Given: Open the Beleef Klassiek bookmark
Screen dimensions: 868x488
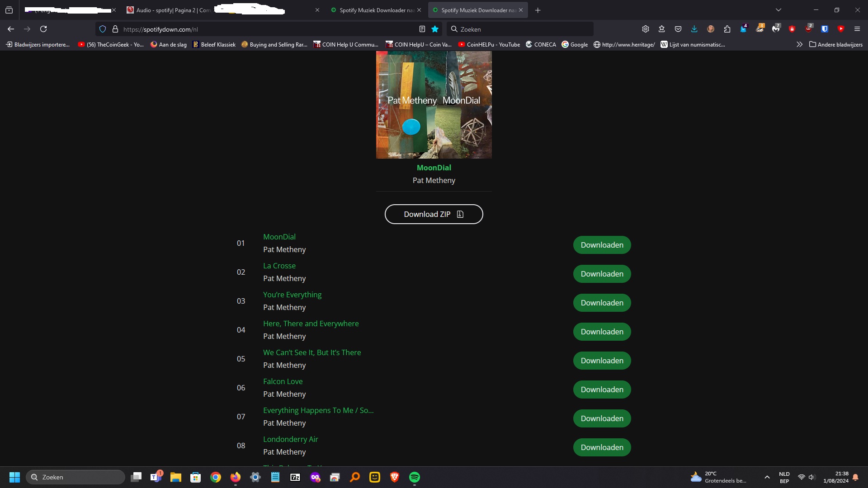Looking at the screenshot, I should pyautogui.click(x=214, y=44).
